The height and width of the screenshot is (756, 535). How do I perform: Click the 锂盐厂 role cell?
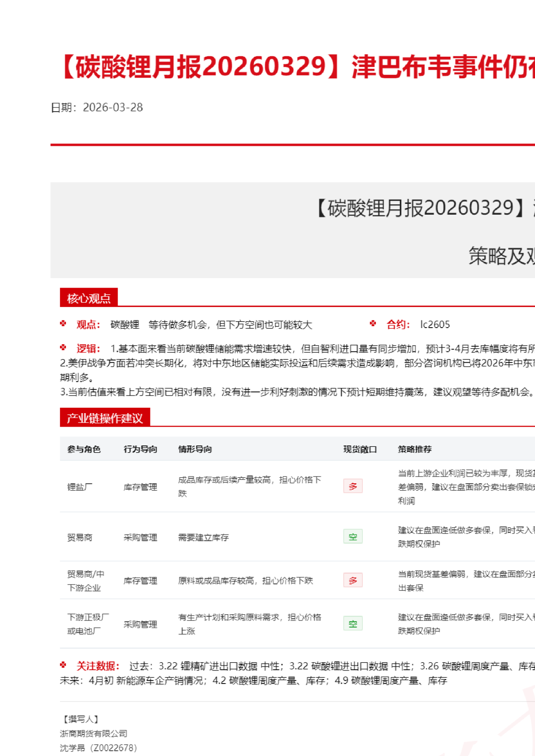click(x=80, y=487)
